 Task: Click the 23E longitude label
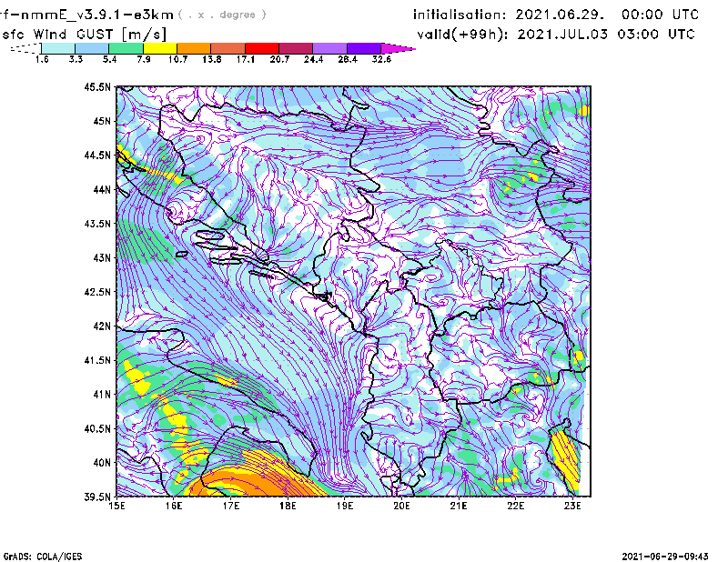[x=572, y=506]
